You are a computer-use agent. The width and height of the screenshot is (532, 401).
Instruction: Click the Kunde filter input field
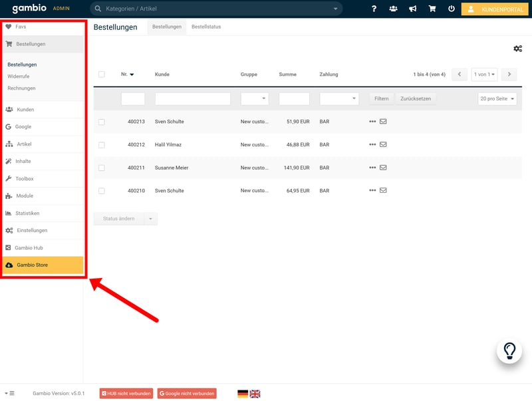point(192,98)
